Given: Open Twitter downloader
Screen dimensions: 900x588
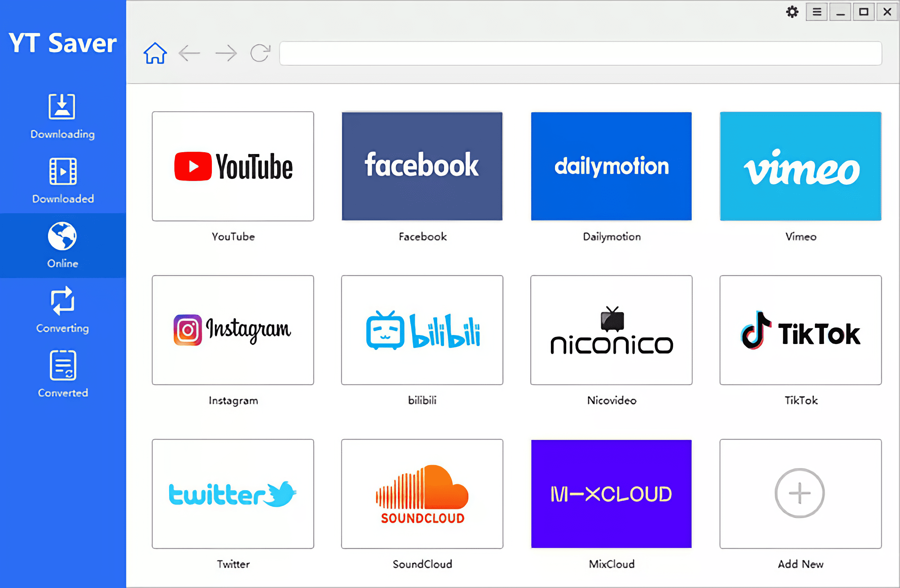Looking at the screenshot, I should coord(234,494).
